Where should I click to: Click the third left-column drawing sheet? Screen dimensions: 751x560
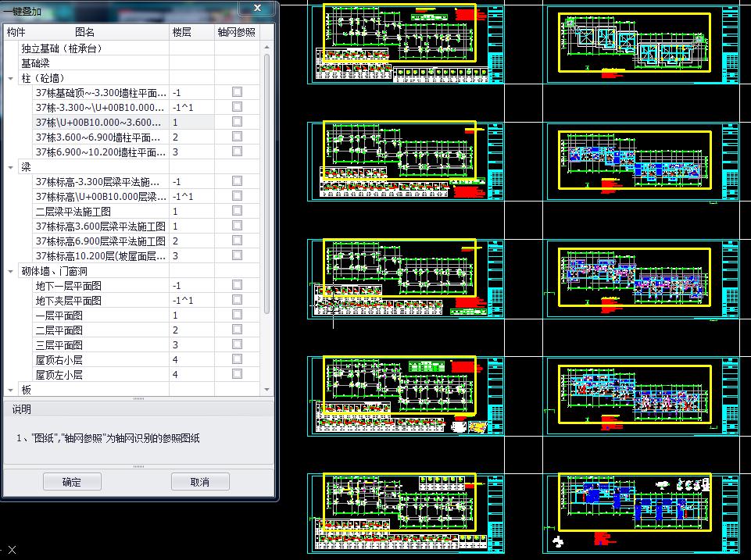pyautogui.click(x=406, y=279)
